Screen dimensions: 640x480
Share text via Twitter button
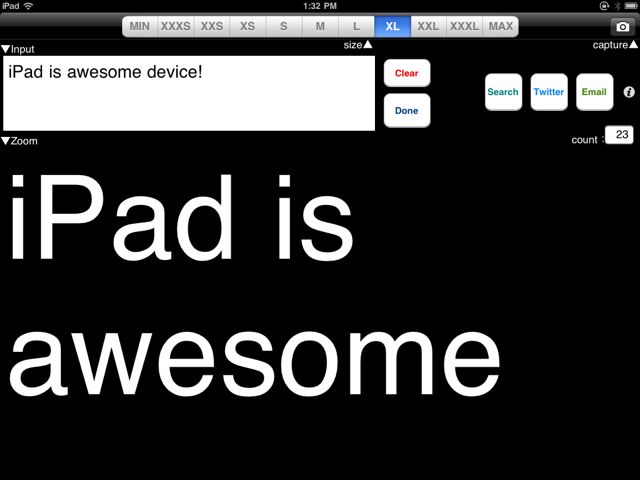point(549,92)
